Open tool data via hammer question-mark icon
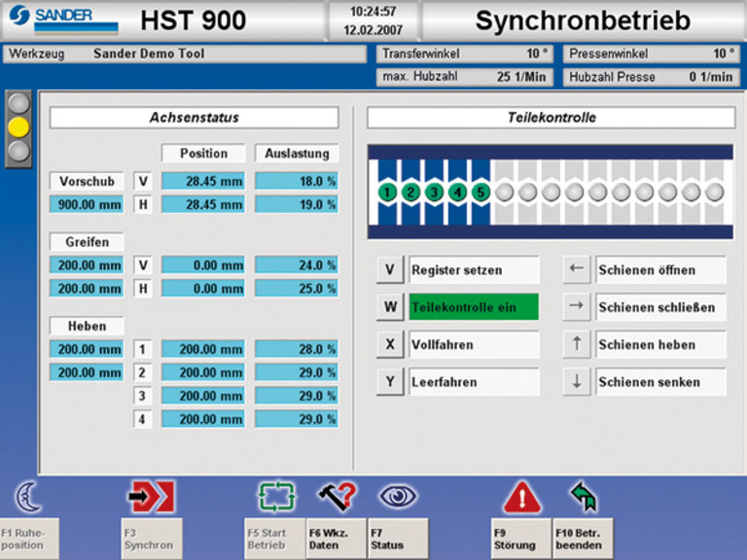 coord(336,497)
